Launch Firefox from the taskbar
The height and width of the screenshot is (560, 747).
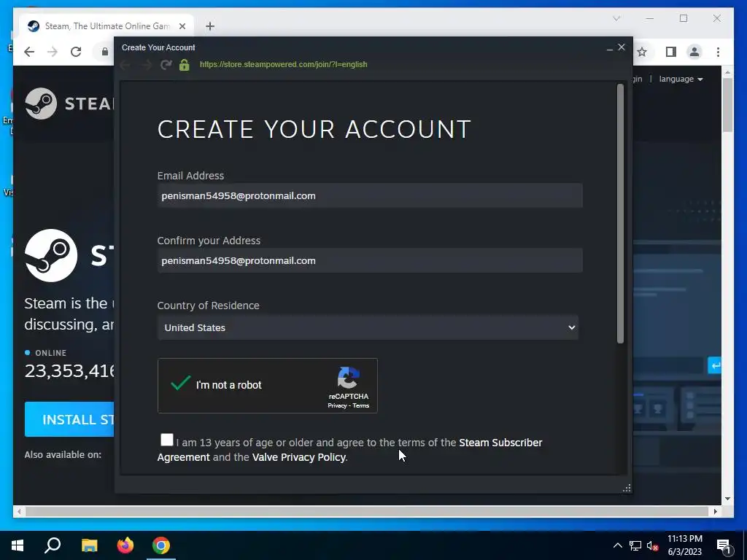point(125,545)
